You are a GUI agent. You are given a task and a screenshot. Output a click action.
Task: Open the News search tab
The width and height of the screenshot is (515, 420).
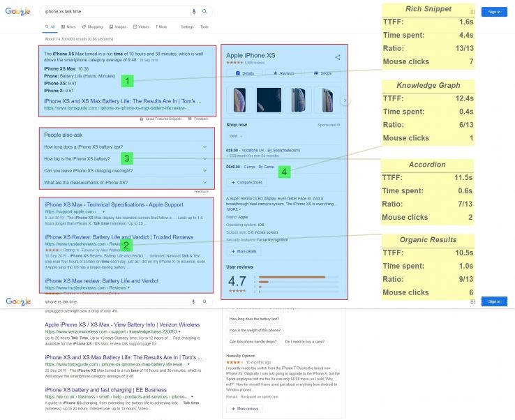68,27
